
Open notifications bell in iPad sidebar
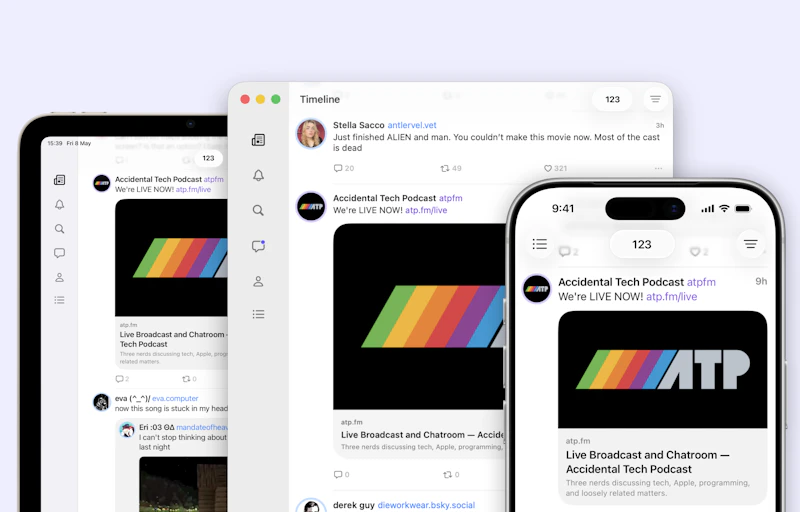click(x=60, y=204)
